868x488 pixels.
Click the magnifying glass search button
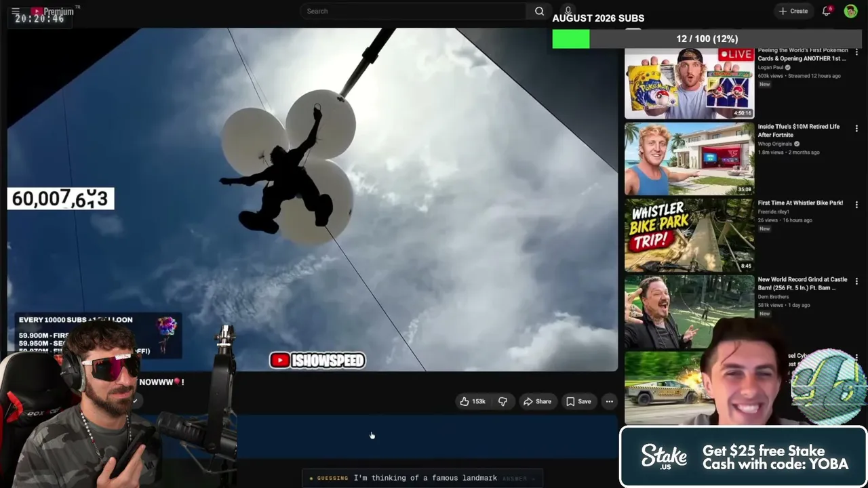click(x=539, y=11)
